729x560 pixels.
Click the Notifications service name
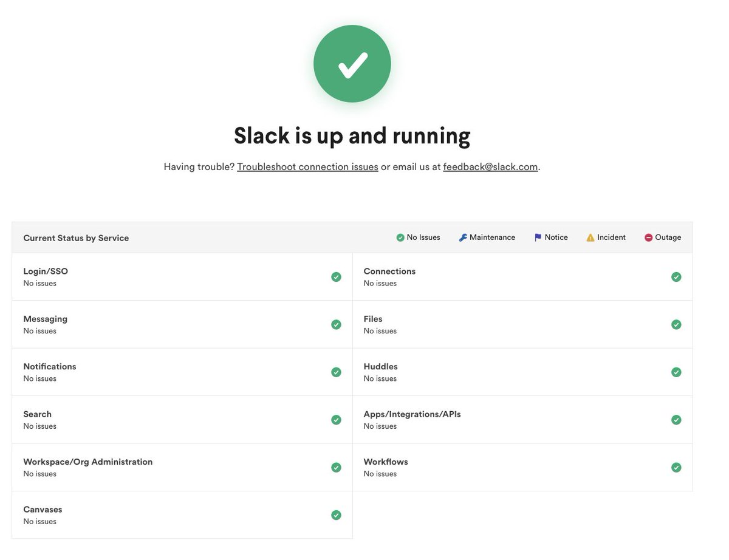[x=50, y=366]
